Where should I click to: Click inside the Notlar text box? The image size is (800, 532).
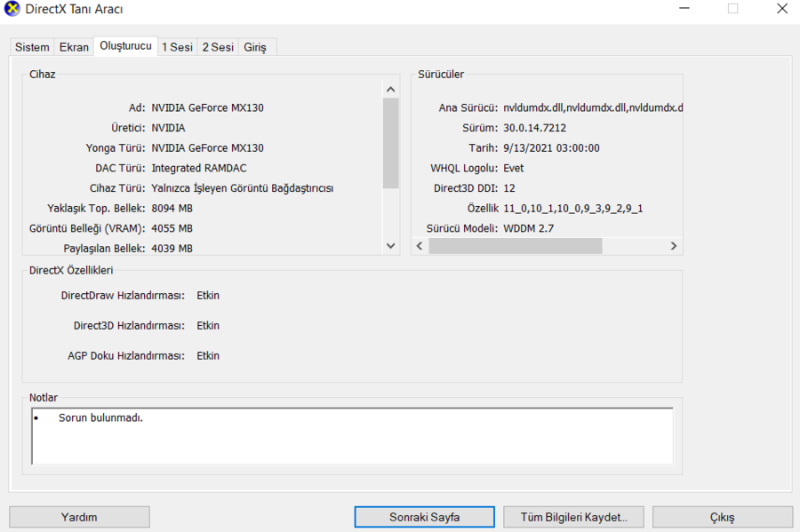coord(352,436)
